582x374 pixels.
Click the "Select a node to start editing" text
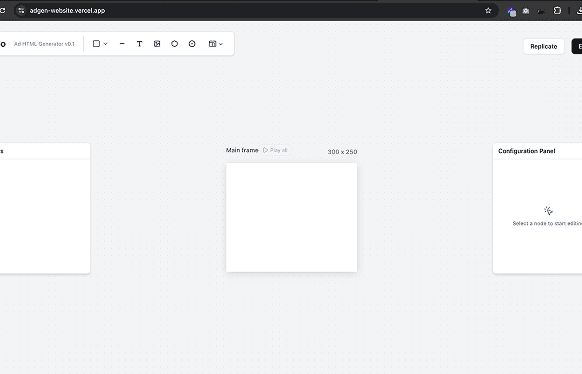[547, 223]
